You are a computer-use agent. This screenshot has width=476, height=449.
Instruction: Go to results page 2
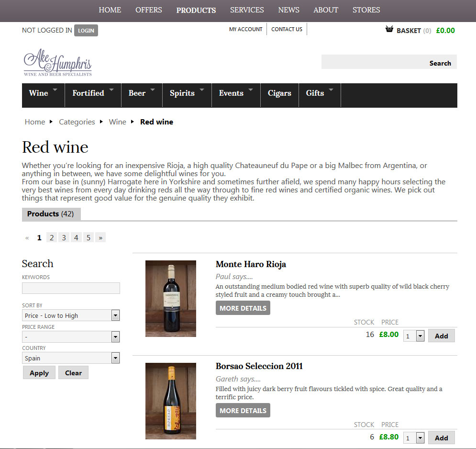pos(52,237)
